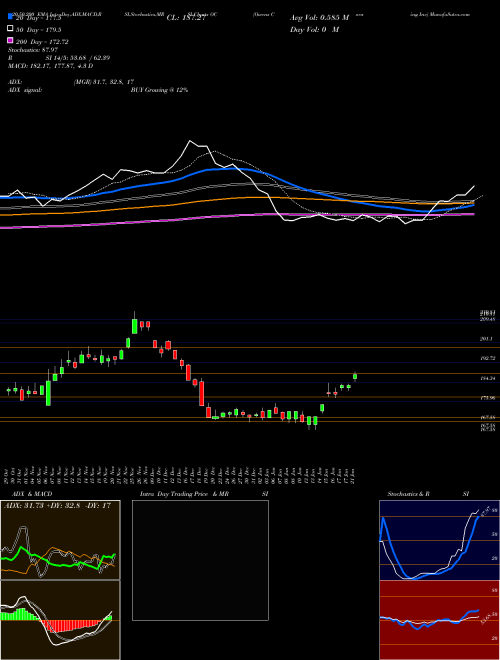This screenshot has height=660, width=500.
Task: Click the 192.72 price axis label
Action: (487, 358)
